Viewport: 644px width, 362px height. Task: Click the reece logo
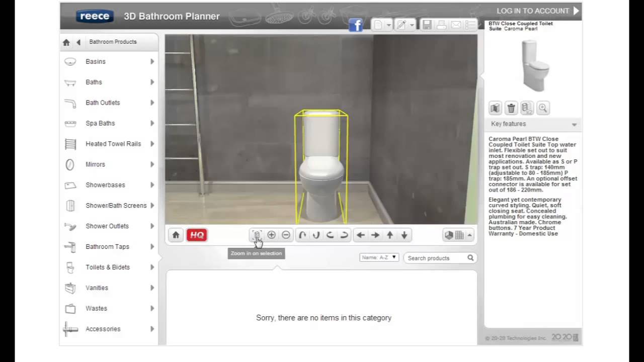click(95, 16)
